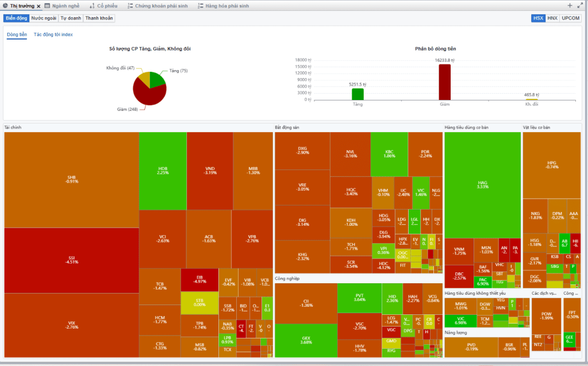Click the green HAG heatmap tile
Image resolution: width=588 pixels, height=366 pixels.
[482, 184]
